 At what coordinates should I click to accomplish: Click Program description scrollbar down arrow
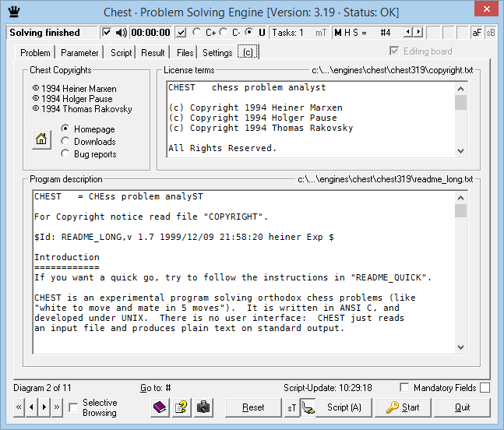click(x=460, y=347)
